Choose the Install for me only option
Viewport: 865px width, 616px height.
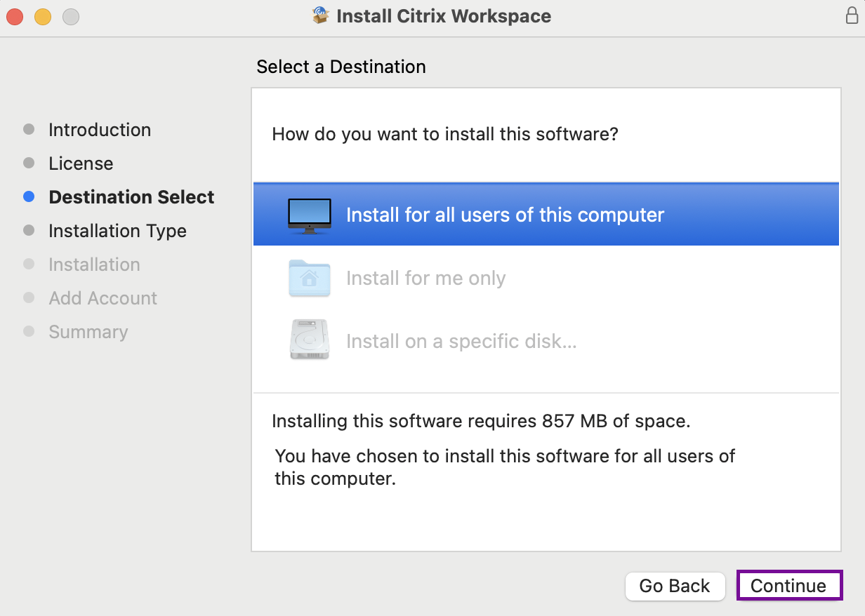click(546, 278)
